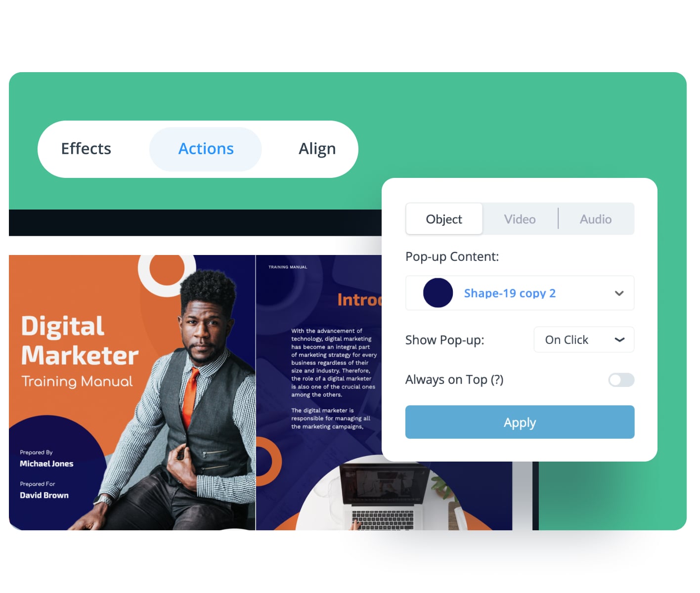Screen dimensions: 700x593
Task: Open the Show Pop-up On Click dropdown
Action: [584, 339]
